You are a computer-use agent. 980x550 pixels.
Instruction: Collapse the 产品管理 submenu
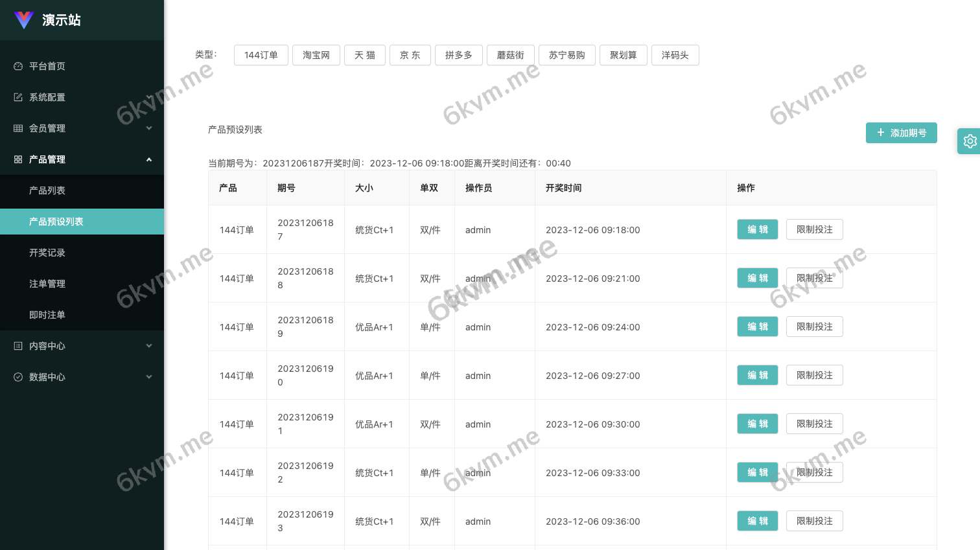148,159
